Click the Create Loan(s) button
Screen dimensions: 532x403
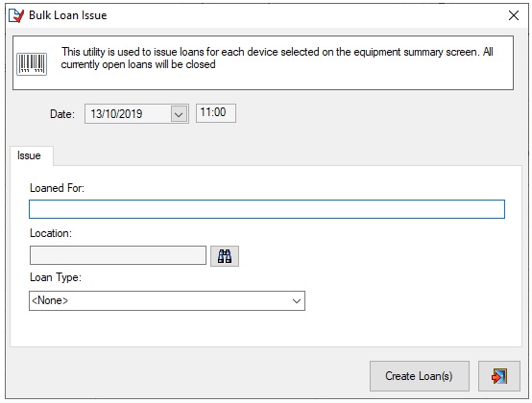coord(420,376)
